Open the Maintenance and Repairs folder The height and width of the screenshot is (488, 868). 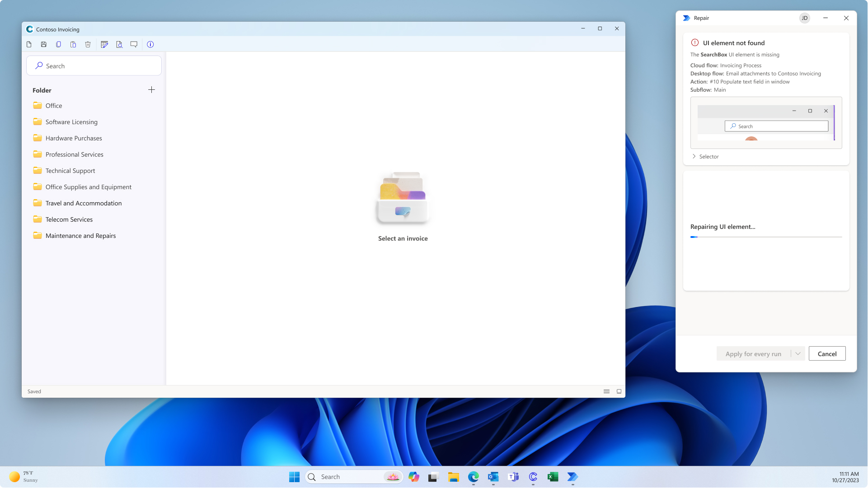pyautogui.click(x=94, y=236)
